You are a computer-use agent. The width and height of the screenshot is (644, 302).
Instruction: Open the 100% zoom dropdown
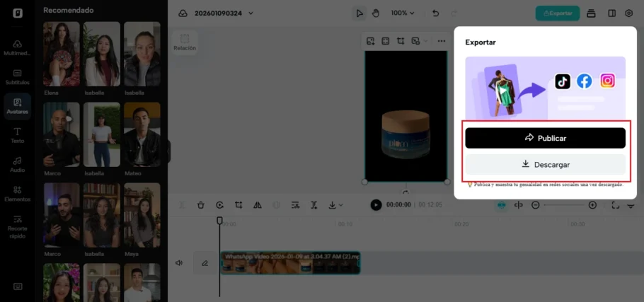403,13
